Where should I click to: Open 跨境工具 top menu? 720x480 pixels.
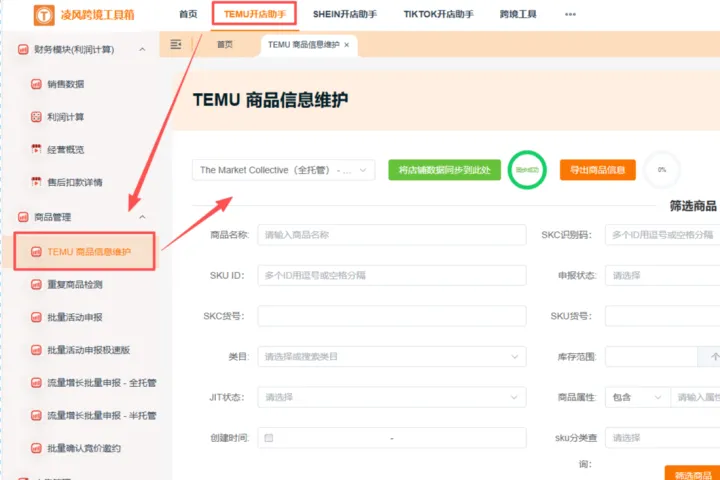(518, 14)
